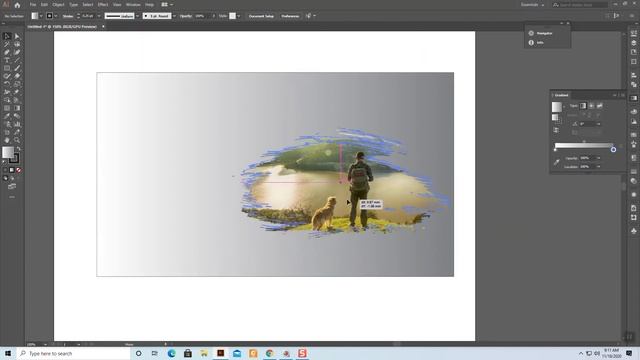Select the Rectangle tool

coord(7,68)
